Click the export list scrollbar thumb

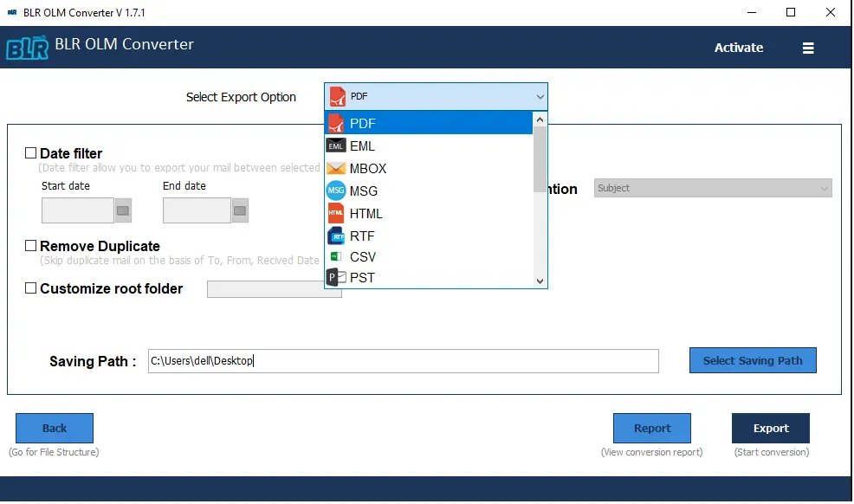click(x=540, y=159)
